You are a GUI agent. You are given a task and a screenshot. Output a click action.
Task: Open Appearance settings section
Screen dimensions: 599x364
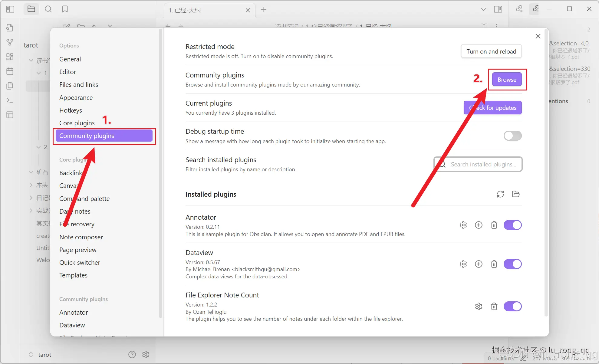(x=76, y=98)
